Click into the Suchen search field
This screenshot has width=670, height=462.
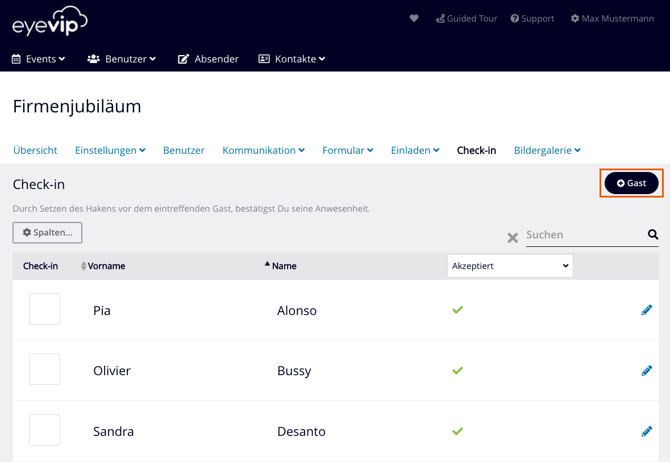[584, 235]
